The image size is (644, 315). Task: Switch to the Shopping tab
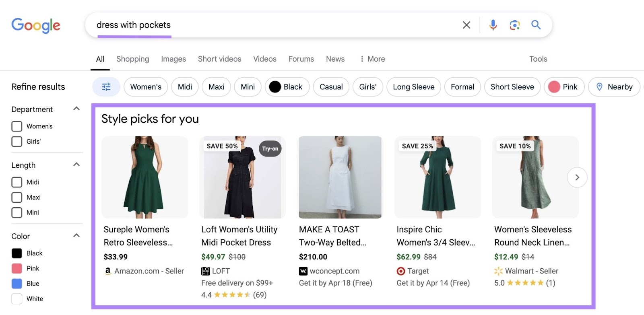132,59
